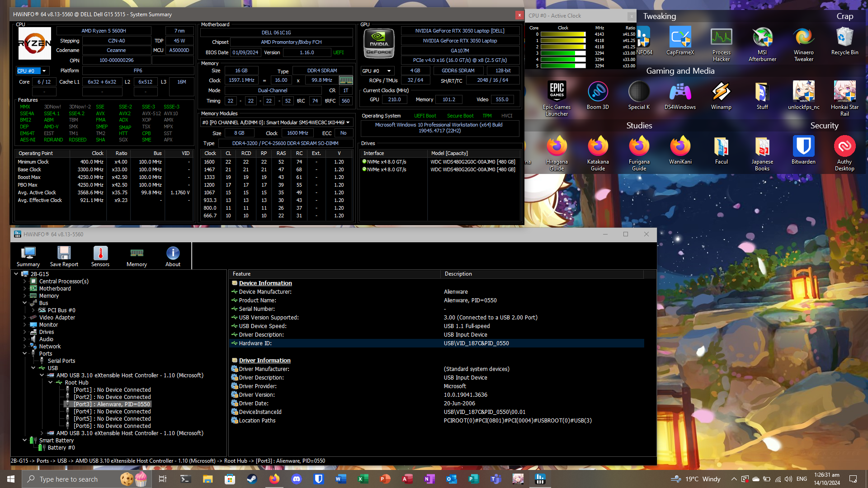The height and width of the screenshot is (488, 868).
Task: Open WaniKani shortcut
Action: point(680,150)
